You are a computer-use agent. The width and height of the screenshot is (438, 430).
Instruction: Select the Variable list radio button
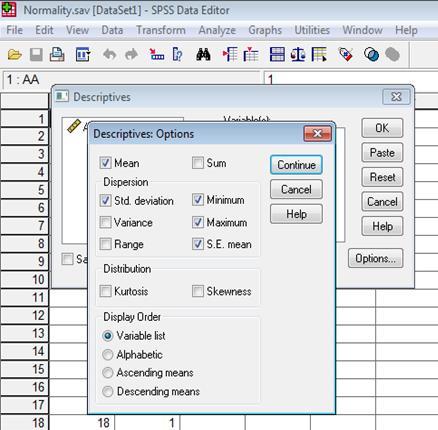pos(107,336)
